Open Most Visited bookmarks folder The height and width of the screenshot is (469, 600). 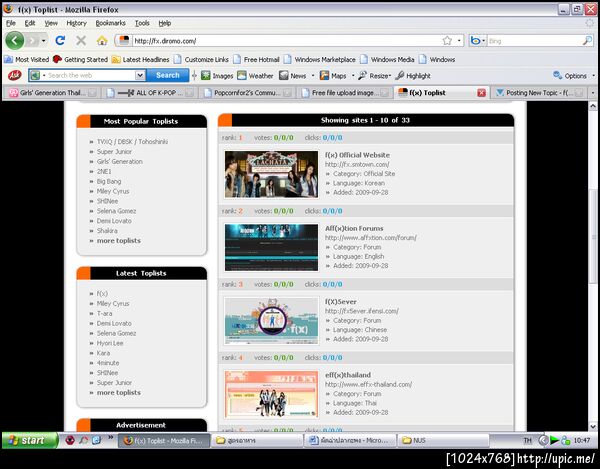pos(27,60)
